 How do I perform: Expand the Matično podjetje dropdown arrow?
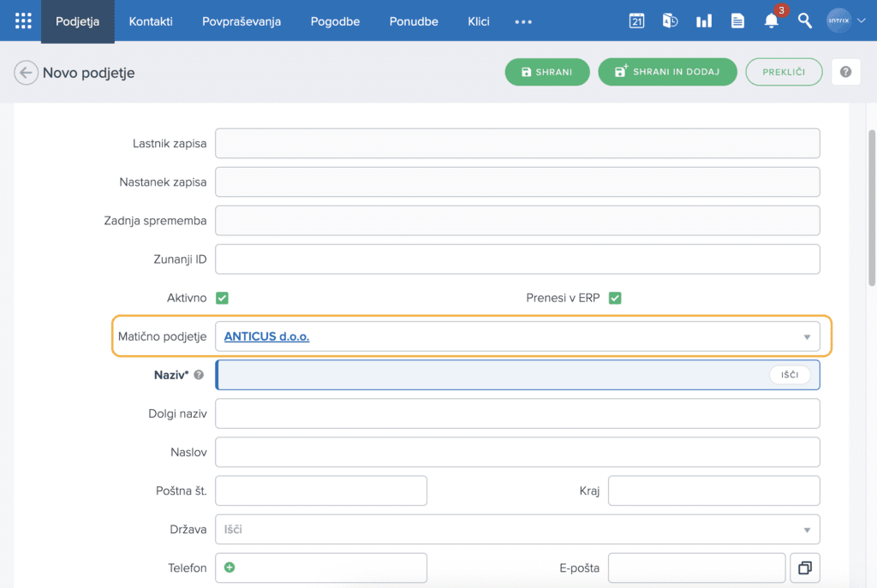coord(807,337)
